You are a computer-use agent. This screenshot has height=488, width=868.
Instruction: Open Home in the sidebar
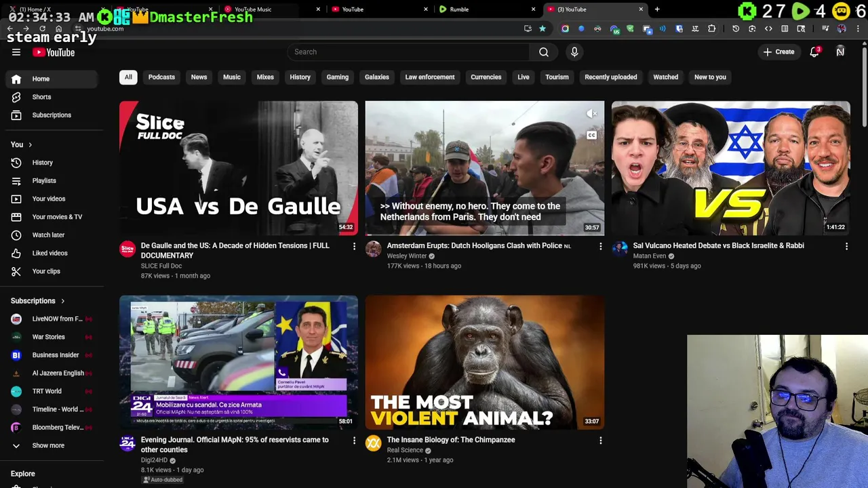[x=52, y=79]
